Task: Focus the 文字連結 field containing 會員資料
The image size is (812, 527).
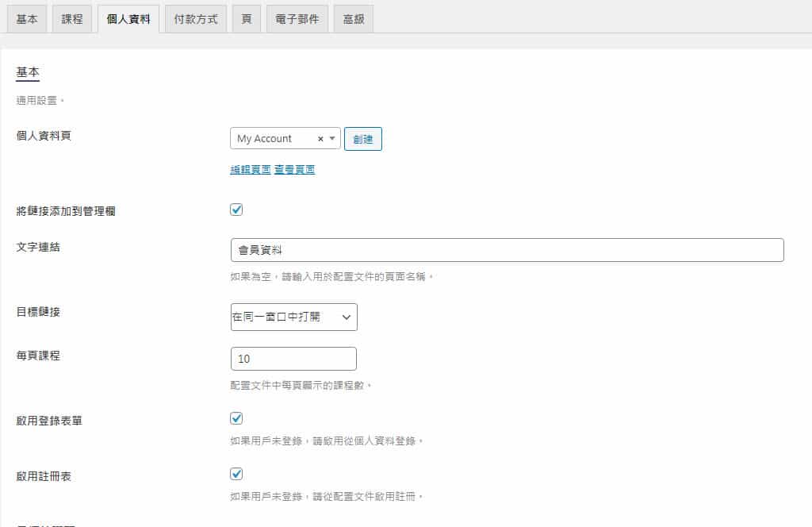Action: 507,250
